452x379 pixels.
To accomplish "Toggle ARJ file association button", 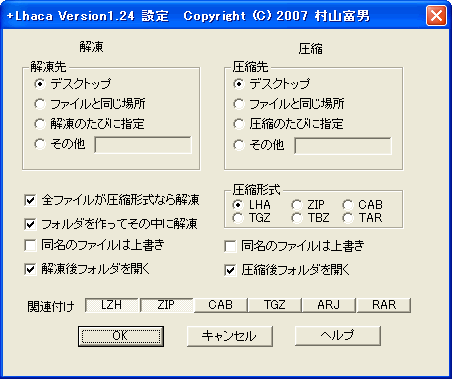I will [x=329, y=305].
